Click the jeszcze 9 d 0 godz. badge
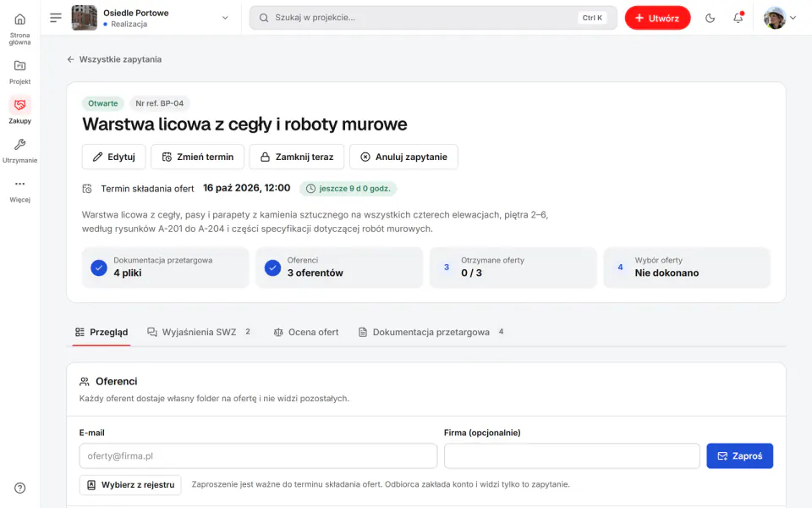This screenshot has width=812, height=508. [348, 188]
